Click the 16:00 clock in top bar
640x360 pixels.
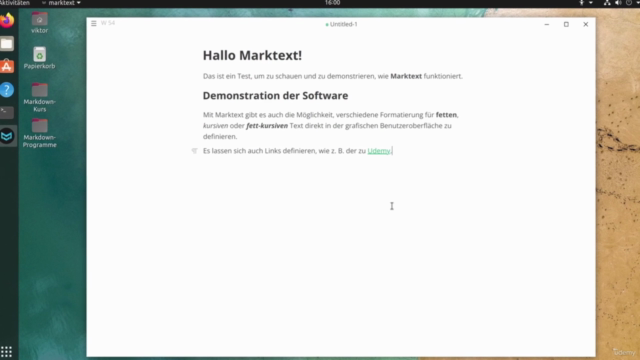(x=332, y=3)
